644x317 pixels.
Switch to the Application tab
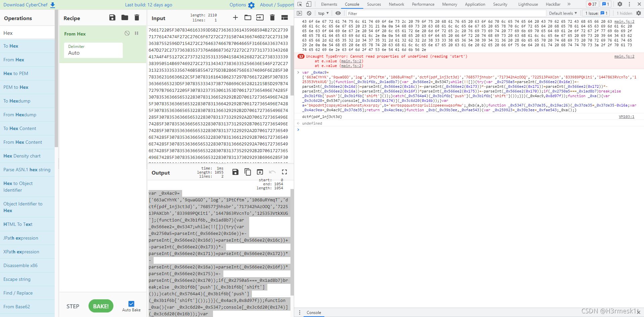pyautogui.click(x=475, y=4)
